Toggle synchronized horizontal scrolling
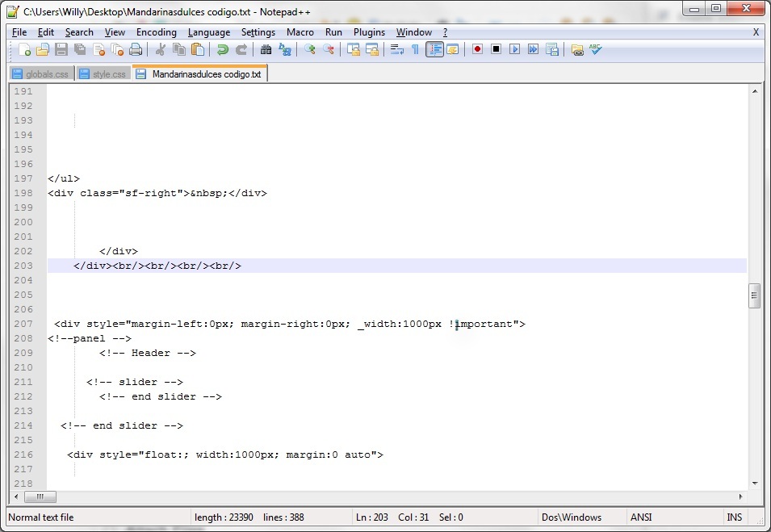Image resolution: width=771 pixels, height=532 pixels. [x=371, y=49]
